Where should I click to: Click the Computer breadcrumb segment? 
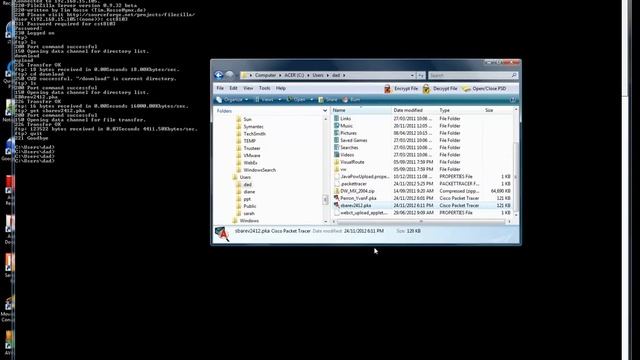[265, 75]
